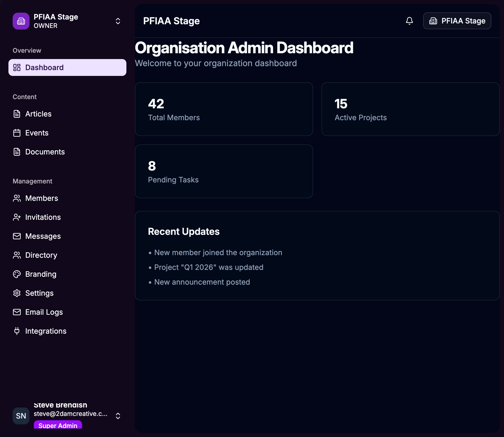Click the Documents file icon
The width and height of the screenshot is (504, 437).
pyautogui.click(x=17, y=152)
